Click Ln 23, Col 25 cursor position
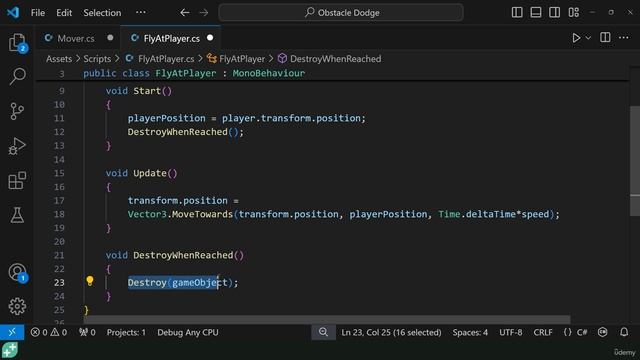 click(391, 332)
